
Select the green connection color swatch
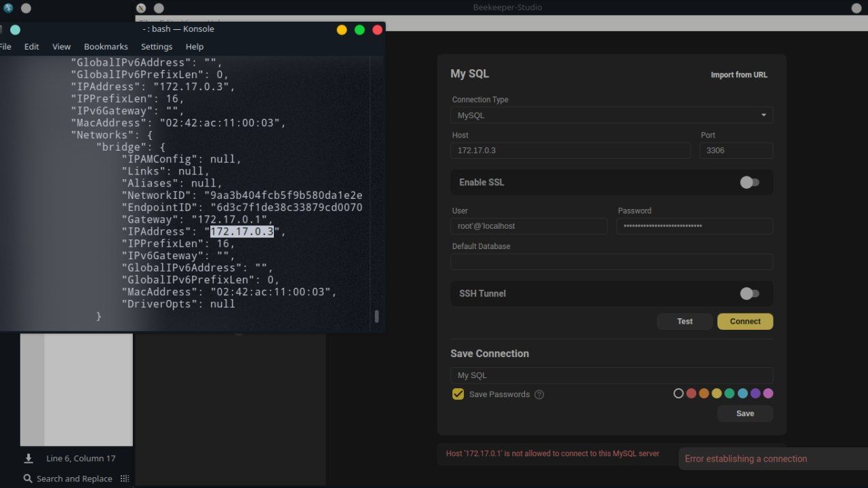tap(730, 394)
